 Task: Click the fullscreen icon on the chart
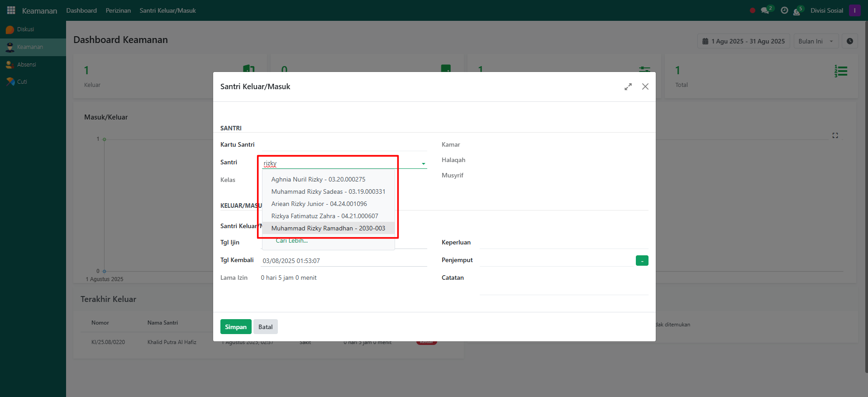[835, 135]
